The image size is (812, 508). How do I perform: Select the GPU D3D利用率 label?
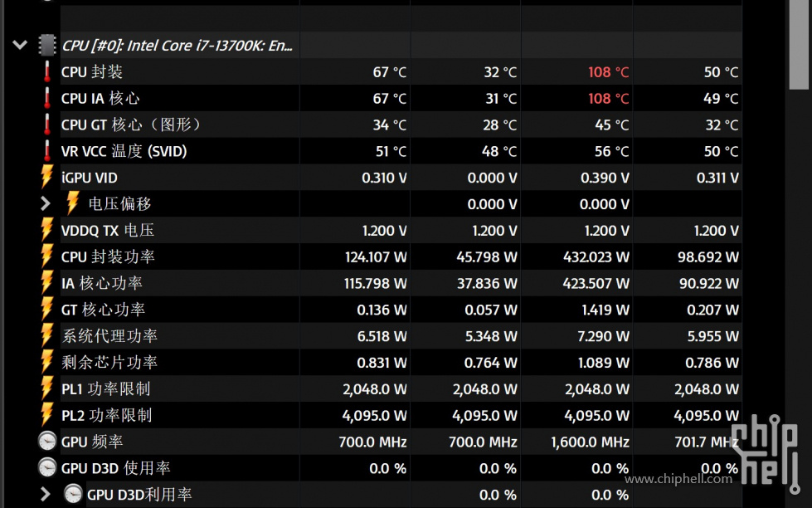tap(139, 495)
